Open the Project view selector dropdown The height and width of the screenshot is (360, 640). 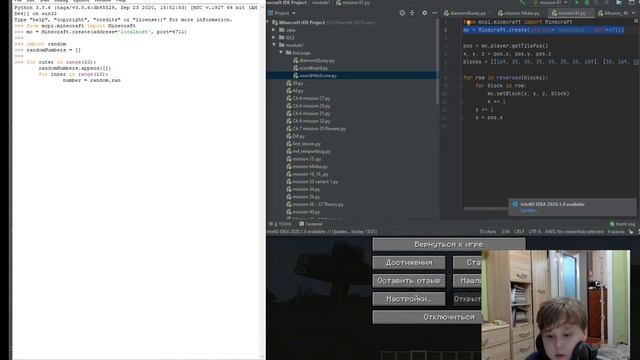click(x=284, y=13)
